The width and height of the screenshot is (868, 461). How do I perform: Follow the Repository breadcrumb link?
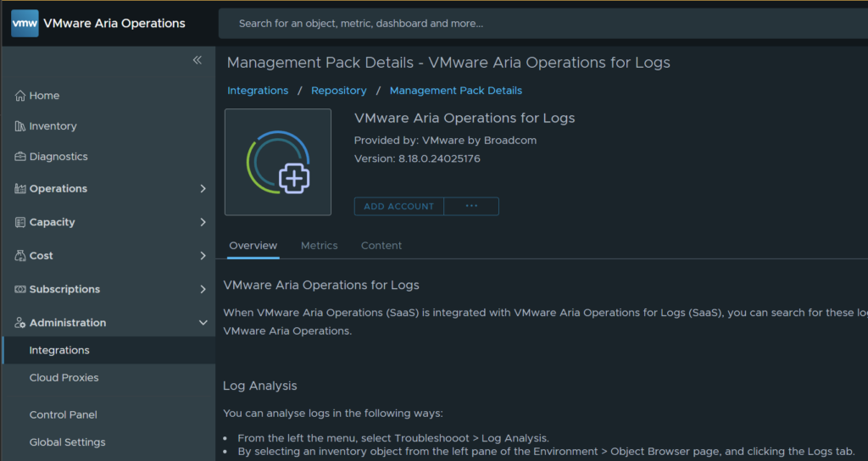(339, 91)
